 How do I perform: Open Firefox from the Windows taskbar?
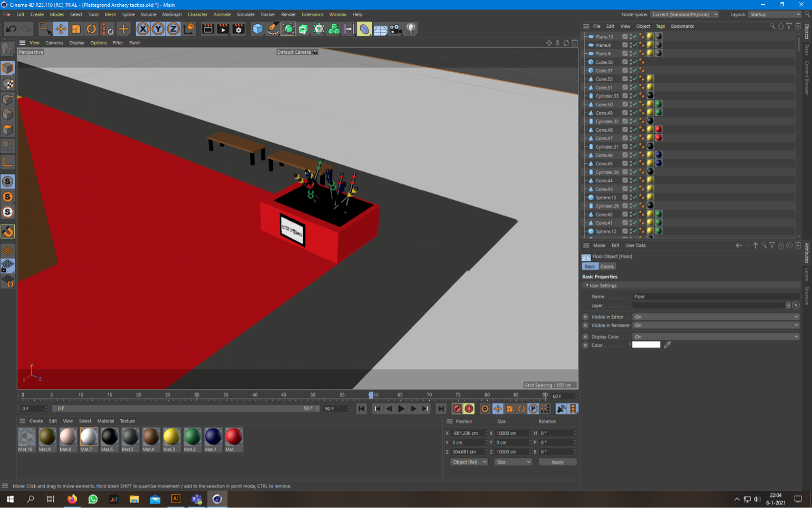72,499
